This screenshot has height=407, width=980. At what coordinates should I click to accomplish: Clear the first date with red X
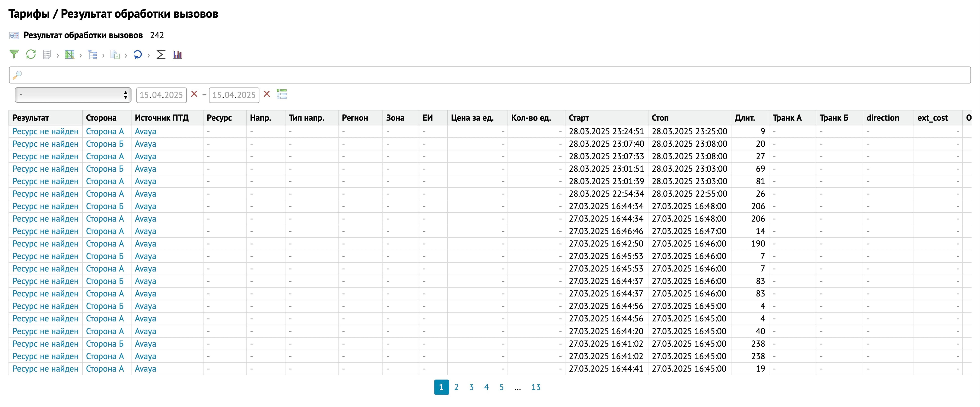194,94
